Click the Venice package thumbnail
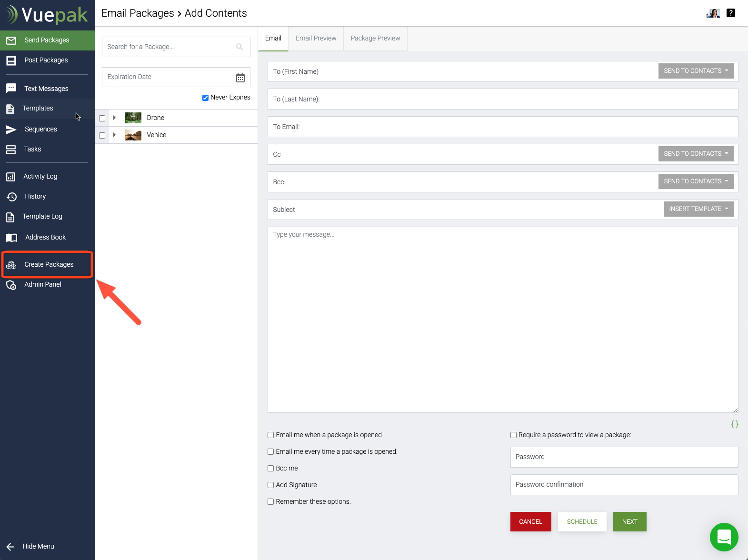The width and height of the screenshot is (748, 560). (x=133, y=135)
